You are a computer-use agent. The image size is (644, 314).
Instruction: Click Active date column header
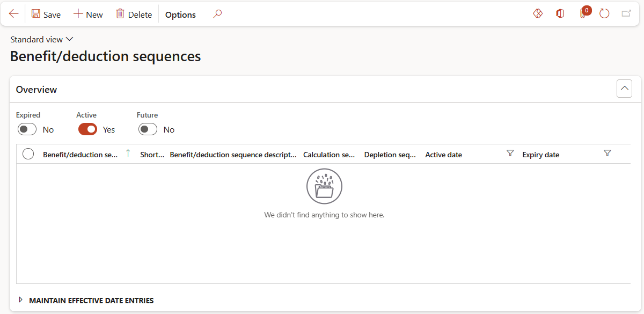click(443, 155)
